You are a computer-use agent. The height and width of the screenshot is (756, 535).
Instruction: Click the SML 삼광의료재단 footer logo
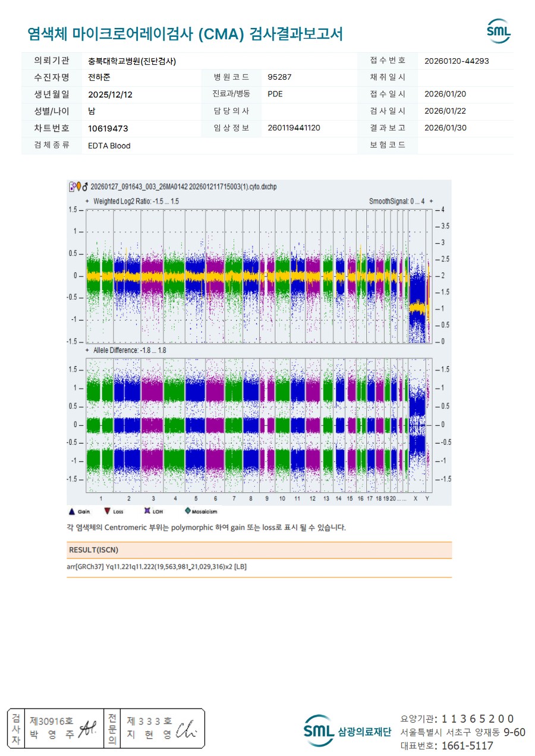coord(347,730)
